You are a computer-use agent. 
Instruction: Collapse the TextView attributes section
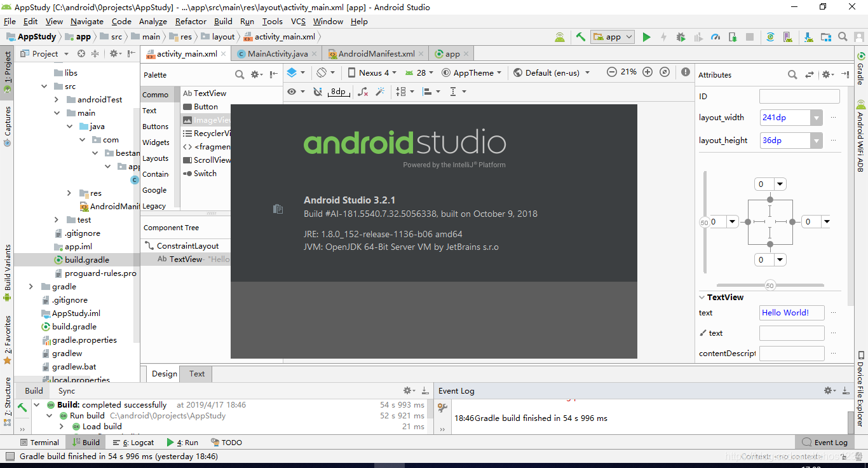pyautogui.click(x=702, y=298)
